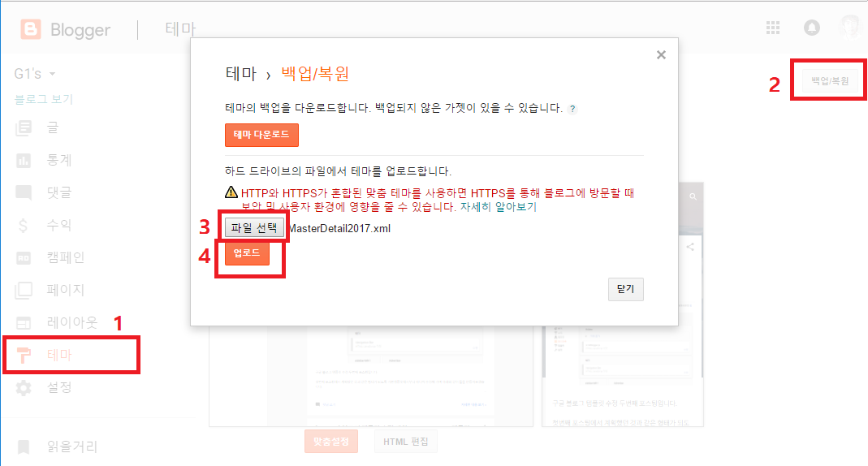Click the 테마 다운로드 button
868x466 pixels.
(261, 135)
